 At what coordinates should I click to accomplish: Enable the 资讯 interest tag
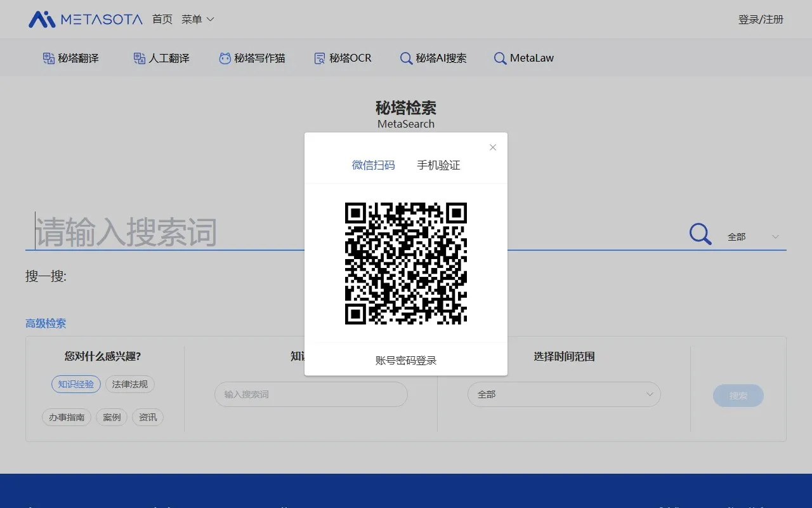(147, 417)
